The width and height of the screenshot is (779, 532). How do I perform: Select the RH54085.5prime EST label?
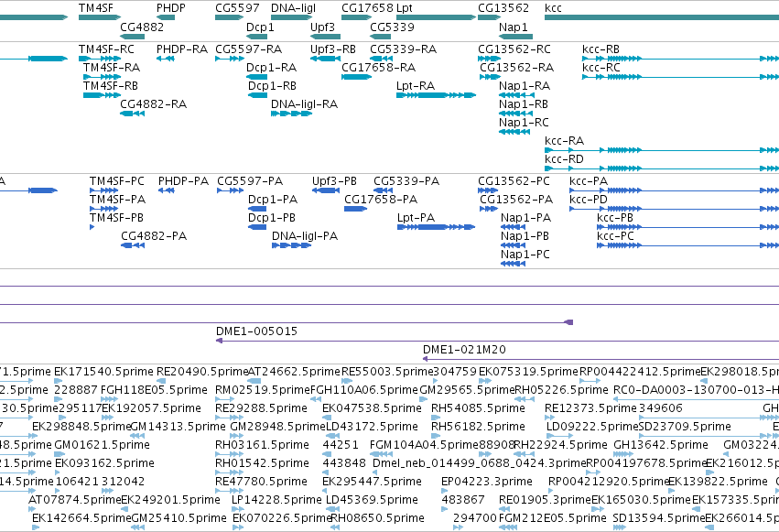pos(478,408)
